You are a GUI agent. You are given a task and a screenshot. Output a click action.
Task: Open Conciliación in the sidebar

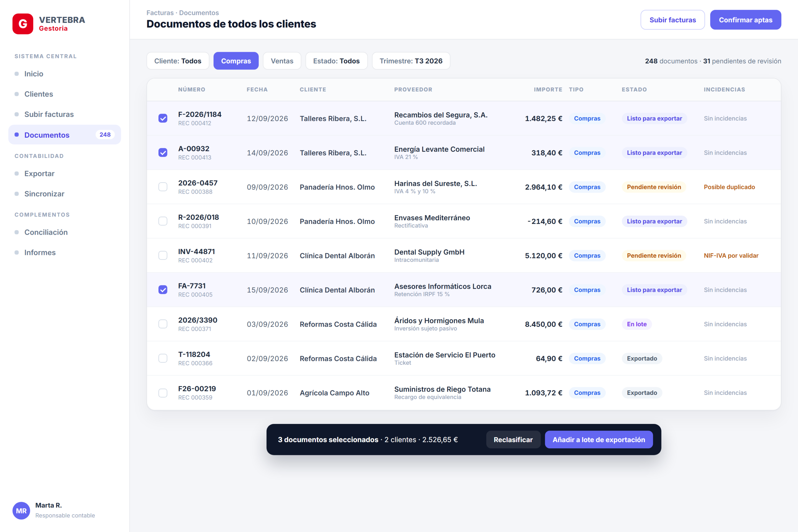[65, 232]
